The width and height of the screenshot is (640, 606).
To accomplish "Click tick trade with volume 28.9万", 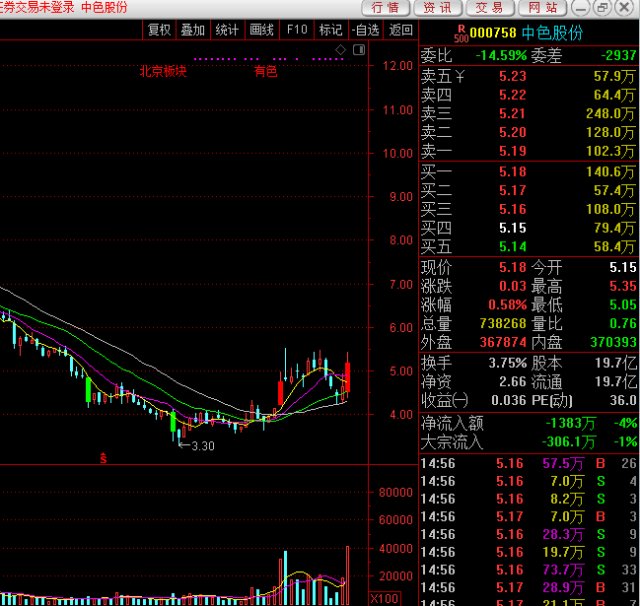I will pyautogui.click(x=562, y=587).
